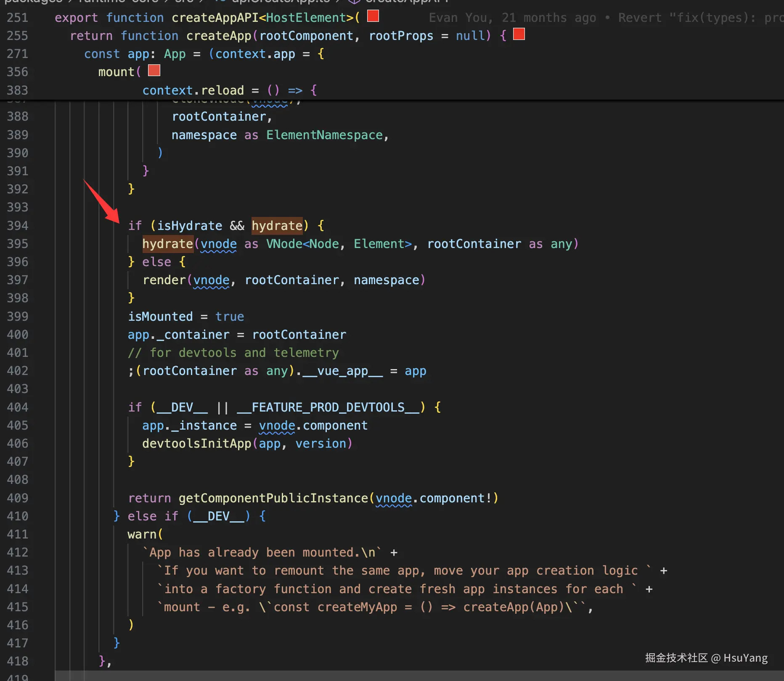
Task: Click line number 418 in the gutter
Action: pyautogui.click(x=18, y=662)
